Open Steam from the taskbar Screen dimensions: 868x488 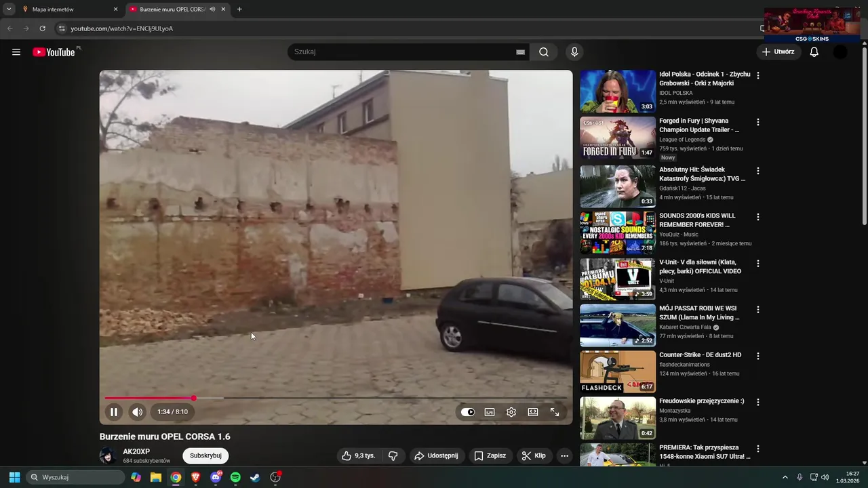pyautogui.click(x=255, y=477)
